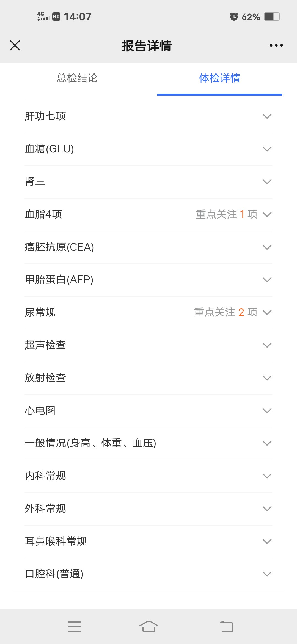
Task: Tap the Android home navigation icon
Action: coord(148,626)
